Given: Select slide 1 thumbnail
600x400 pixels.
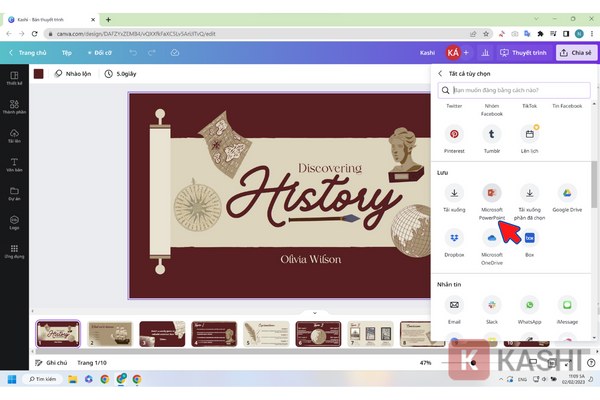Looking at the screenshot, I should 58,334.
